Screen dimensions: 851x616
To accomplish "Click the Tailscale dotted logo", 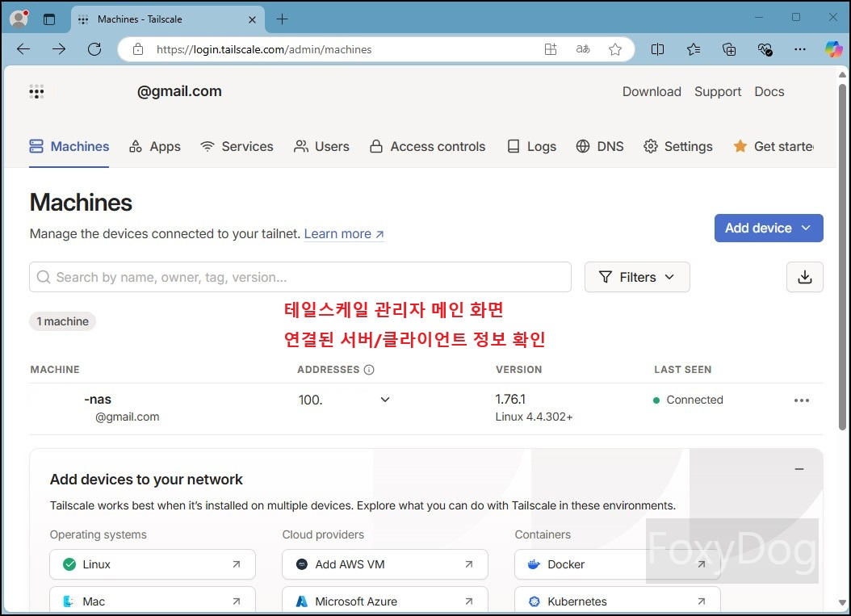I will (x=36, y=92).
